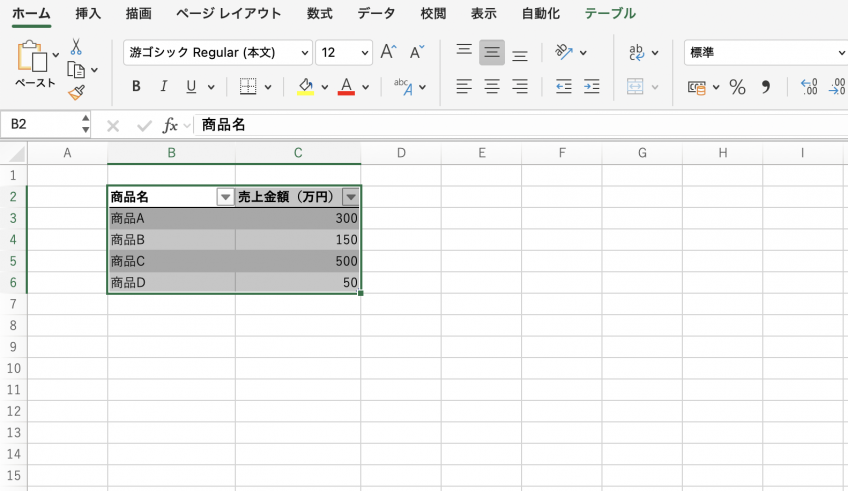Toggle bold formatting
Image resolution: width=848 pixels, height=491 pixels.
(136, 87)
